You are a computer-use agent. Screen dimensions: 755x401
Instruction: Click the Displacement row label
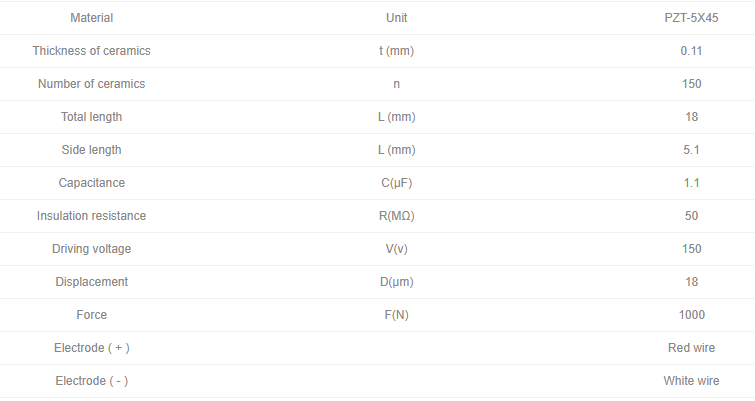pyautogui.click(x=91, y=282)
